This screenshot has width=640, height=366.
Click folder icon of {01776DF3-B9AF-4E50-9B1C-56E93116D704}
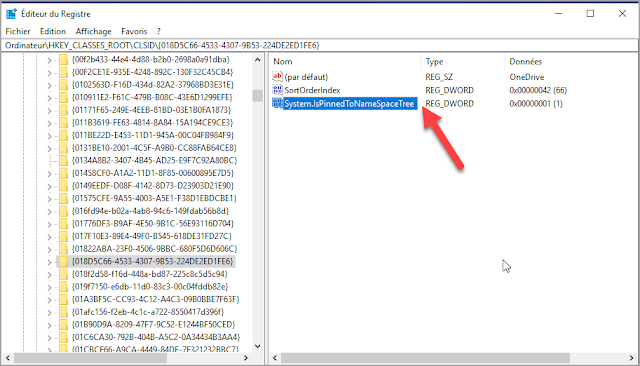(63, 224)
